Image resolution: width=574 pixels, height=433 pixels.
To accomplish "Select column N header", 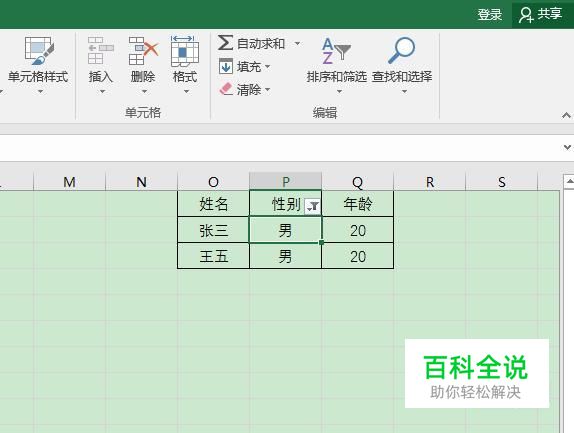I will 141,182.
